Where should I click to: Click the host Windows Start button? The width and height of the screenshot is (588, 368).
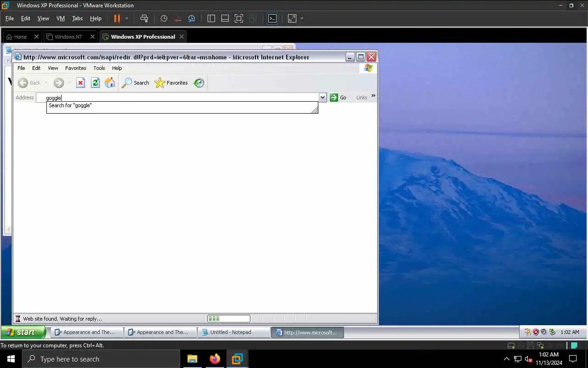(x=11, y=359)
